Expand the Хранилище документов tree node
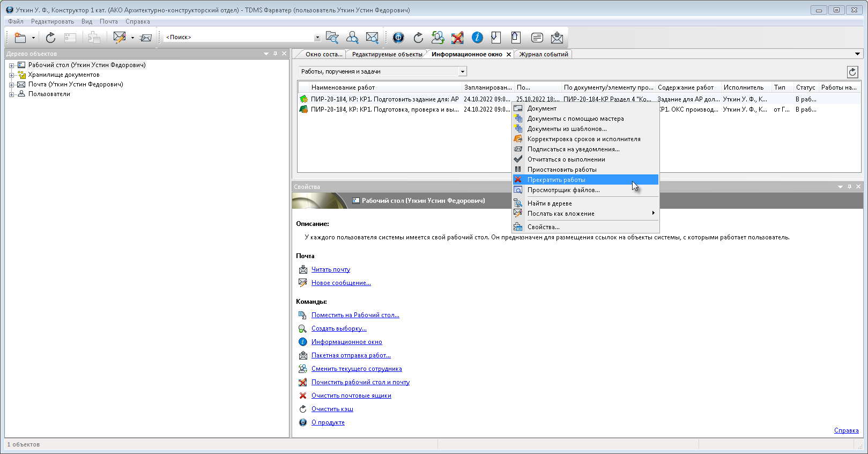Screen dimensions: 868x454 click(x=11, y=75)
